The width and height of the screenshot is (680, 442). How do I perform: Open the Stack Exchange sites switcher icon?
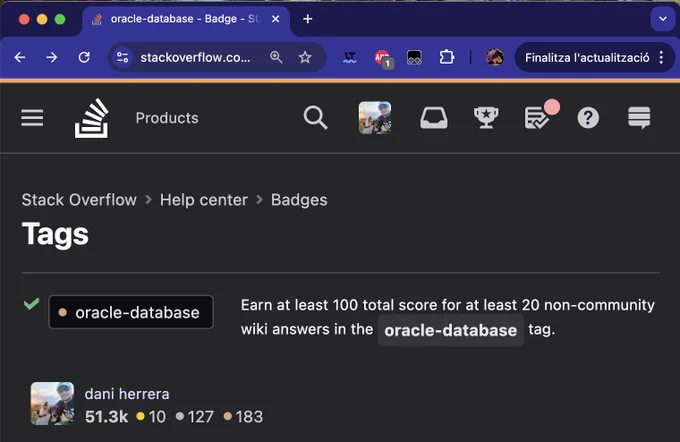click(x=639, y=118)
